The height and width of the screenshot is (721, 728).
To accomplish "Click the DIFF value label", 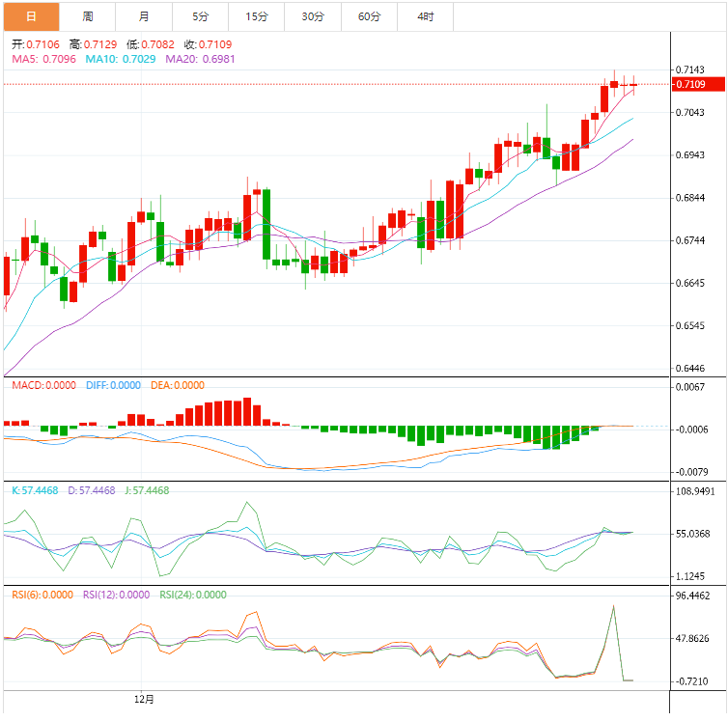I will click(x=113, y=385).
